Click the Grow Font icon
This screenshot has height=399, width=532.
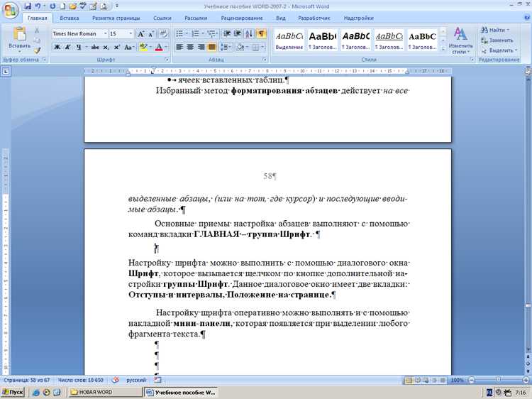pyautogui.click(x=141, y=33)
